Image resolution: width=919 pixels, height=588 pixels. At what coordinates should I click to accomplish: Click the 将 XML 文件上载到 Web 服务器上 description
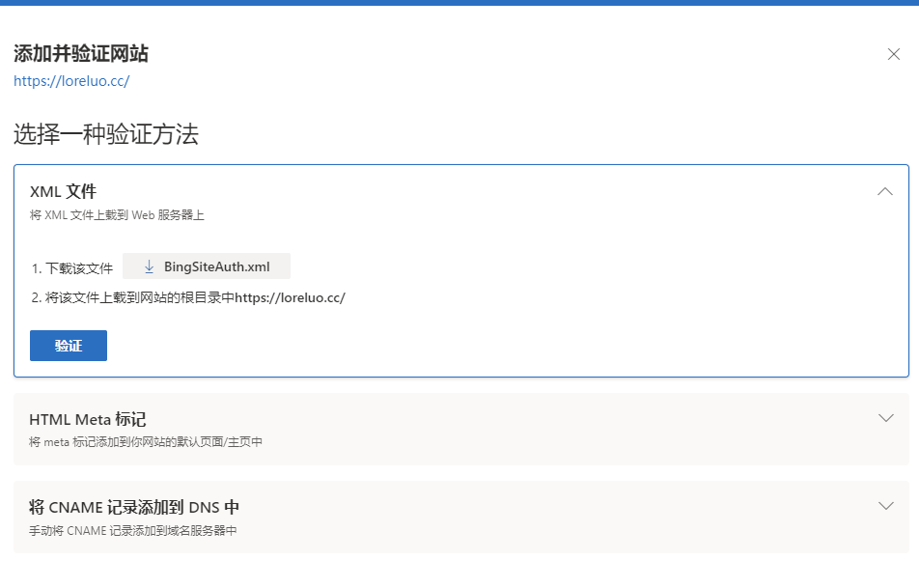point(117,215)
